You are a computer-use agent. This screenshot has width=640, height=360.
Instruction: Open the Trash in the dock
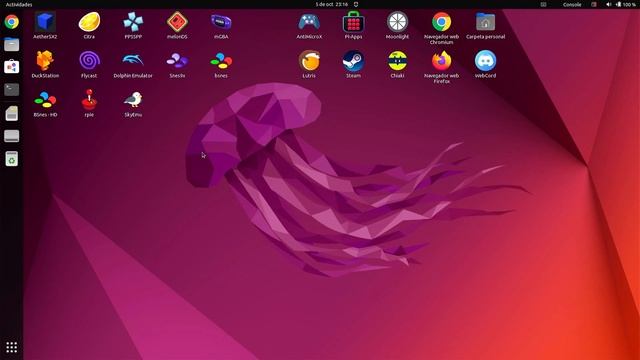11,159
